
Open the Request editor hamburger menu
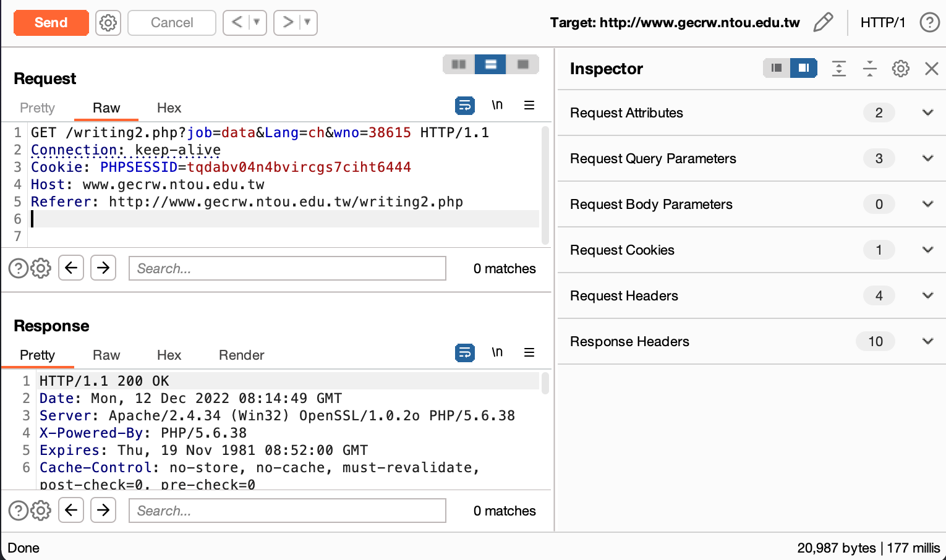529,106
